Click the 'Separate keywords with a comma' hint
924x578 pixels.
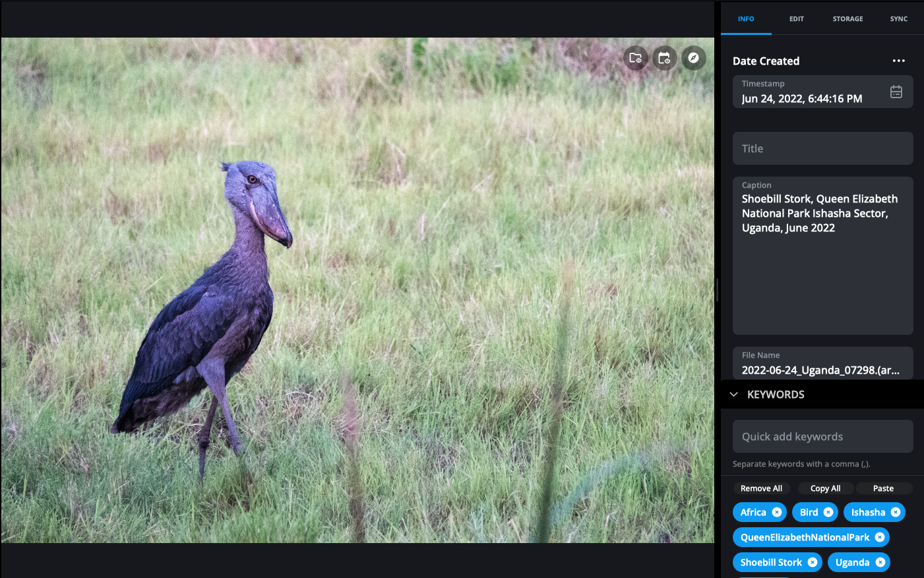[801, 464]
